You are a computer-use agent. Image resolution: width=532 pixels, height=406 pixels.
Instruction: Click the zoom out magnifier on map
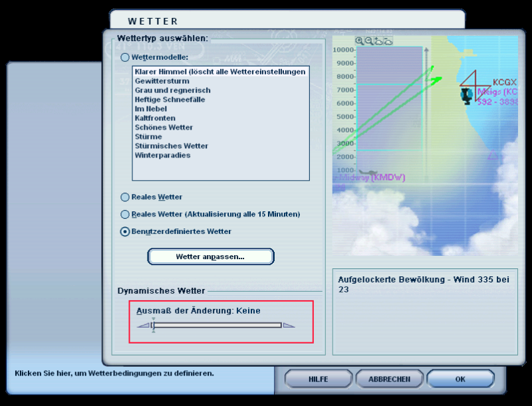click(x=368, y=41)
